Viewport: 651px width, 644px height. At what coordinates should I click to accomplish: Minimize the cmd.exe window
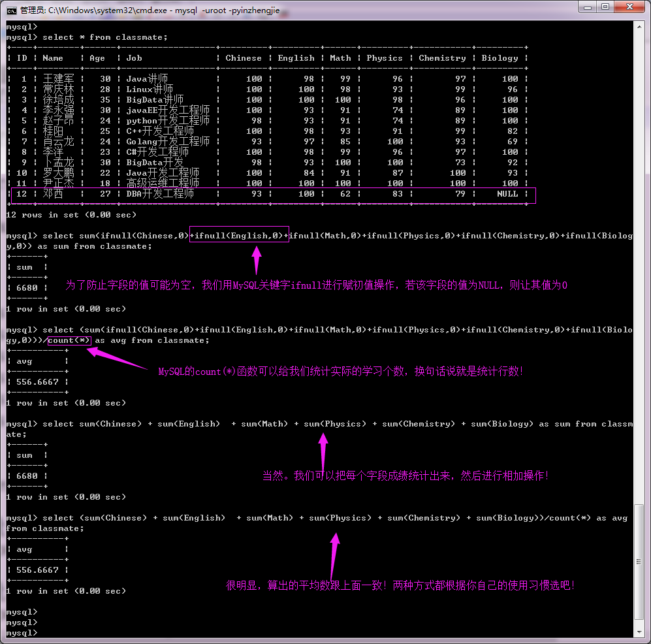pyautogui.click(x=588, y=7)
